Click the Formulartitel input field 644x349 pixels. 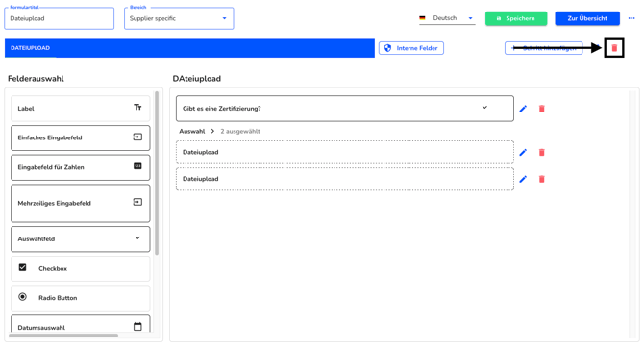[60, 18]
